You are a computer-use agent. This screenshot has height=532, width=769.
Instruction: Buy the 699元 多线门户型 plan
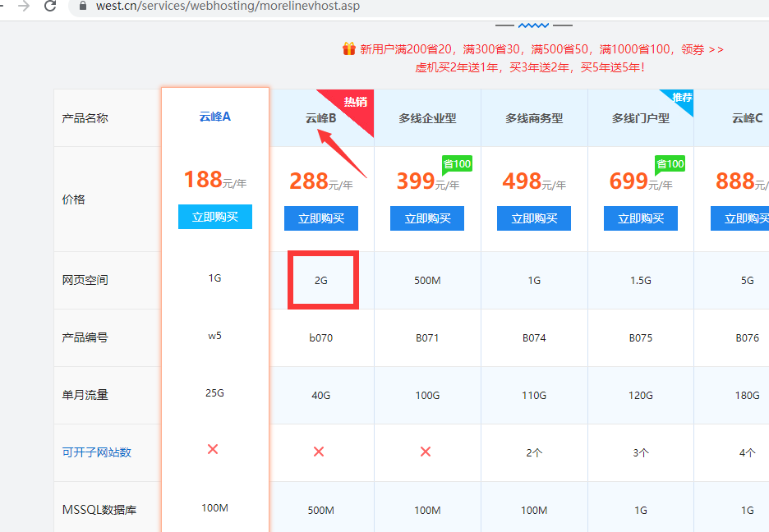tap(640, 218)
